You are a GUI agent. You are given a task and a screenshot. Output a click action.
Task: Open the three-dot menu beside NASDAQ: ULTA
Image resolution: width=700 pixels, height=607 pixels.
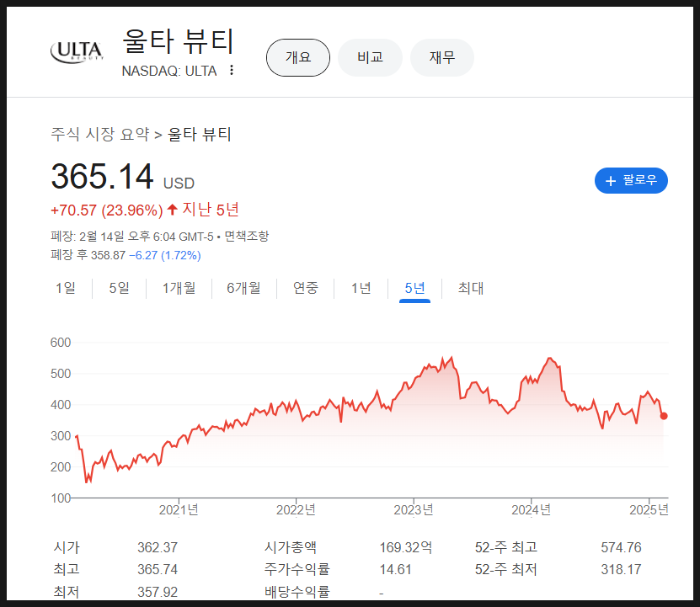232,70
